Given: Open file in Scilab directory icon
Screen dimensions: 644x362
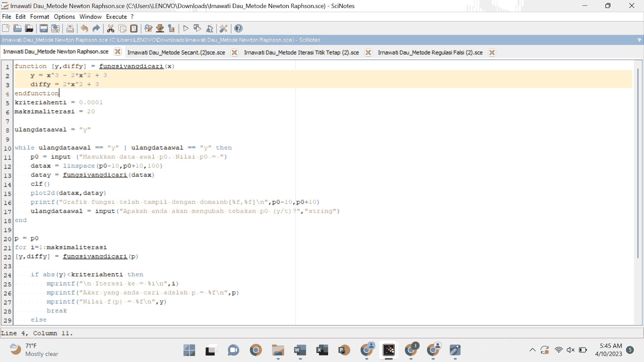Looking at the screenshot, I should (29, 28).
